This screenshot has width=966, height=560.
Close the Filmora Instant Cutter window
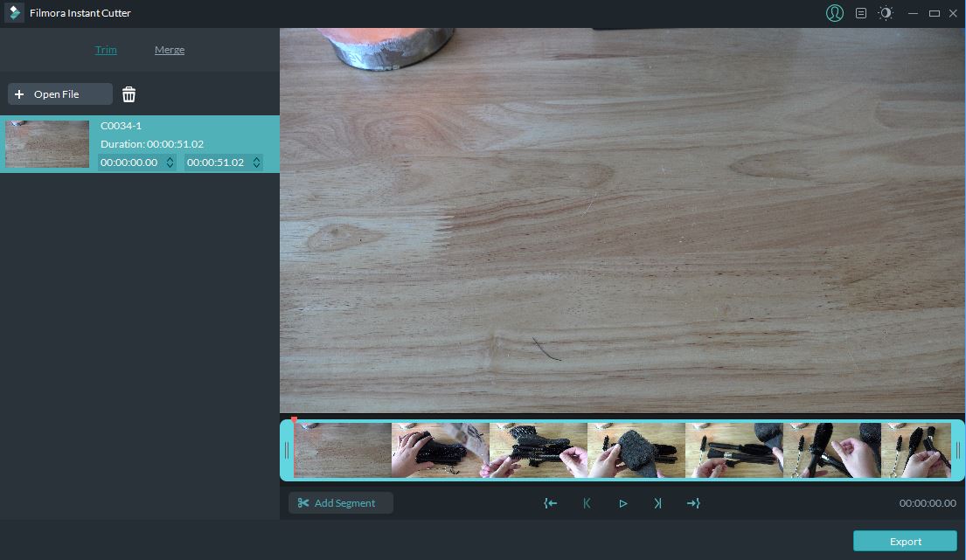(x=953, y=13)
